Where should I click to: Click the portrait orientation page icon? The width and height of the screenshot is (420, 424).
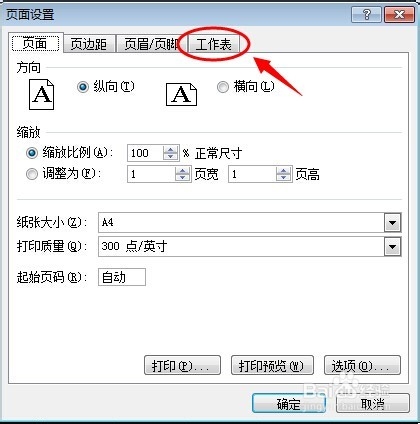42,95
